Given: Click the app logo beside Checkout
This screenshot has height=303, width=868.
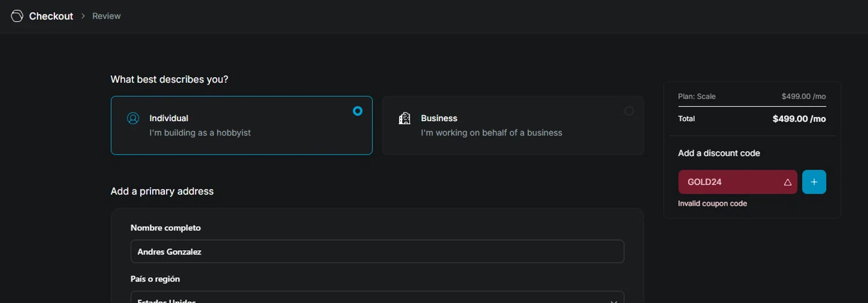Looking at the screenshot, I should [x=17, y=16].
